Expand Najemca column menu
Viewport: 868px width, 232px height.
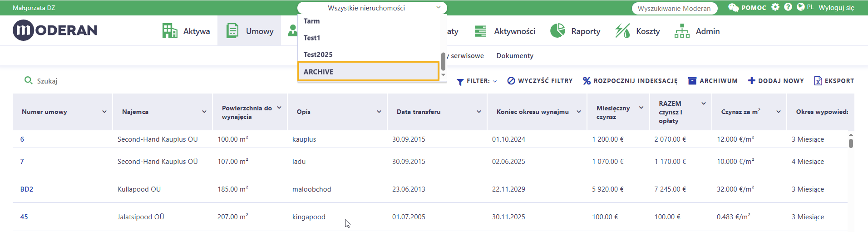click(204, 112)
